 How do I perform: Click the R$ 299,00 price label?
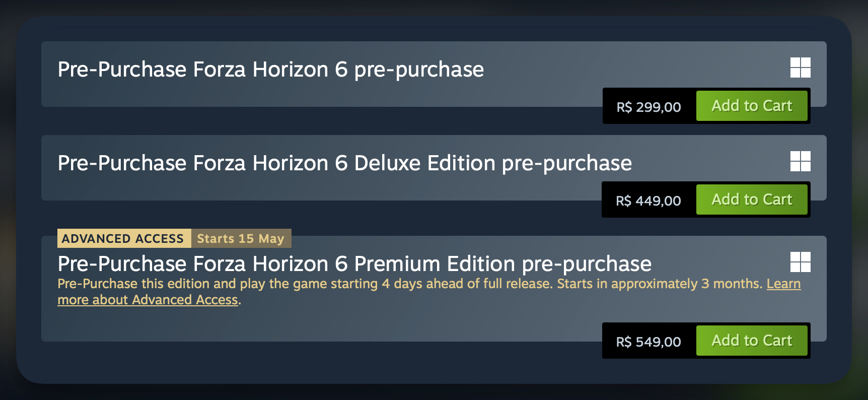648,107
